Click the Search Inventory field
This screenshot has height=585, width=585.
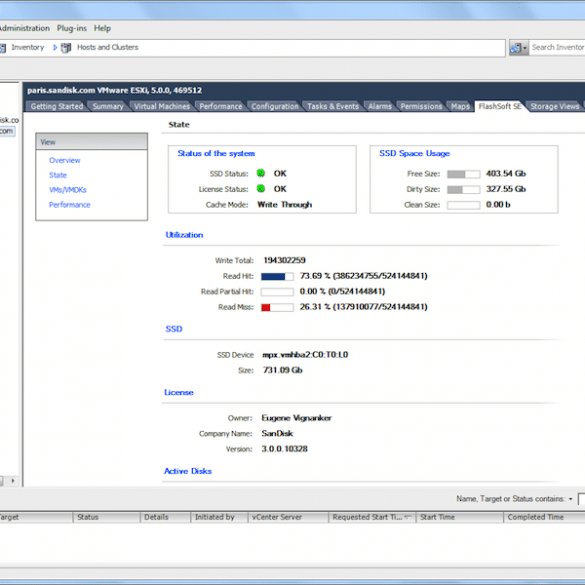pyautogui.click(x=557, y=48)
